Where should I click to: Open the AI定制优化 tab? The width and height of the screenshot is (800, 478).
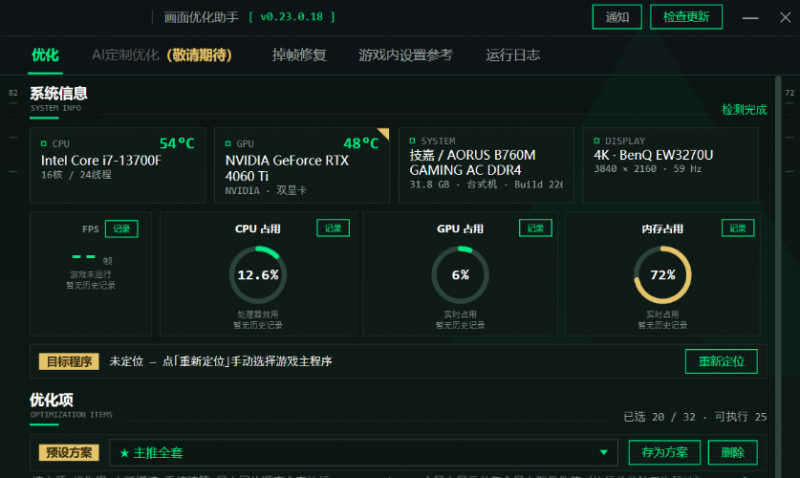pos(162,55)
